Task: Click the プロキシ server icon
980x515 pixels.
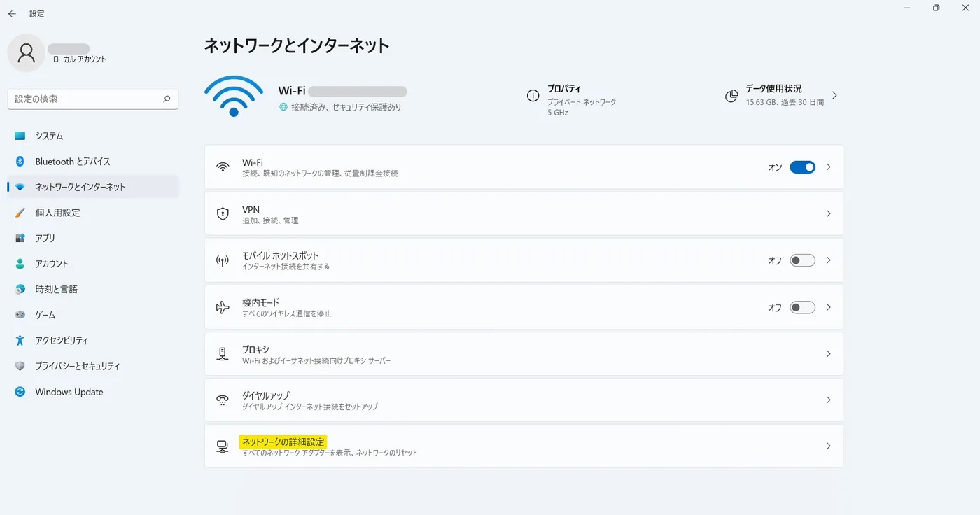Action: coord(223,354)
